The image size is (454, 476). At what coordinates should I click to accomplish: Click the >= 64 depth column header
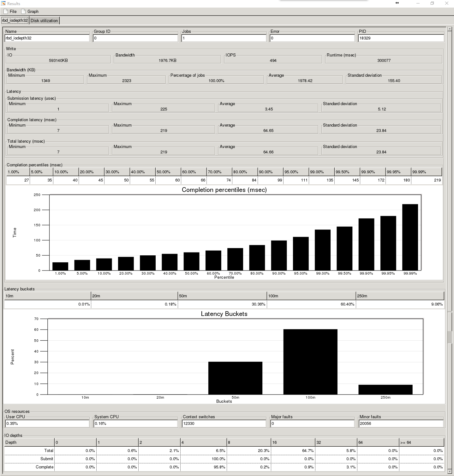point(421,442)
